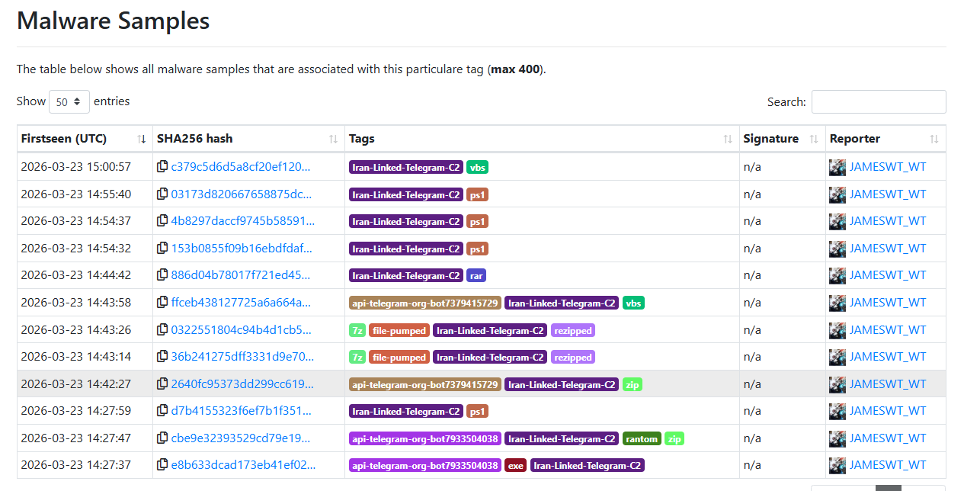The height and width of the screenshot is (491, 980).
Task: Sort table by Signature column
Action: point(783,139)
